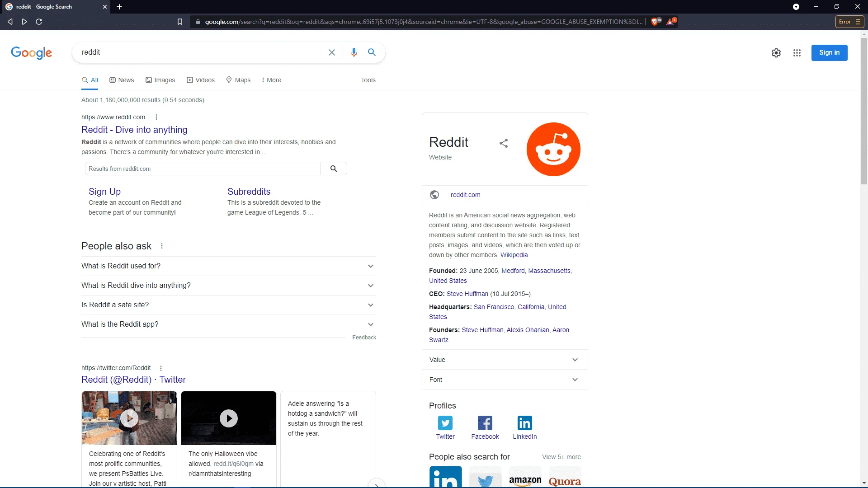Follow the Wikipedia link in the description
Viewport: 868px width, 488px height.
514,255
